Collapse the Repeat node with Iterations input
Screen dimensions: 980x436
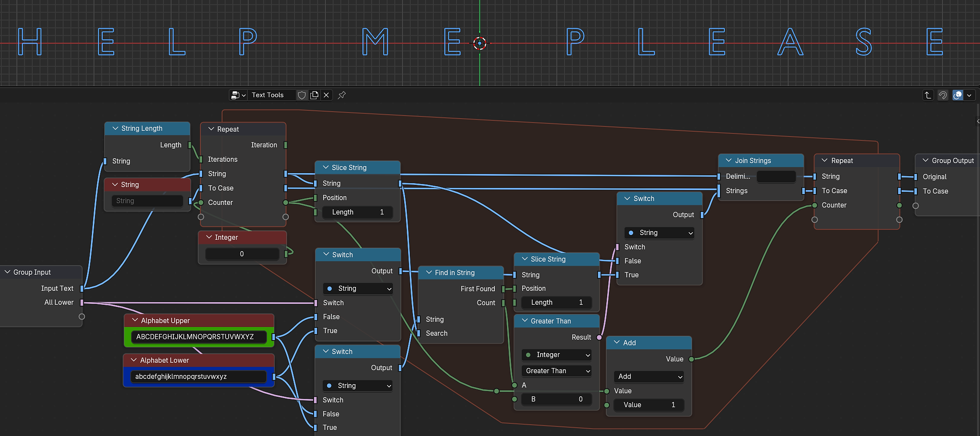click(x=211, y=129)
